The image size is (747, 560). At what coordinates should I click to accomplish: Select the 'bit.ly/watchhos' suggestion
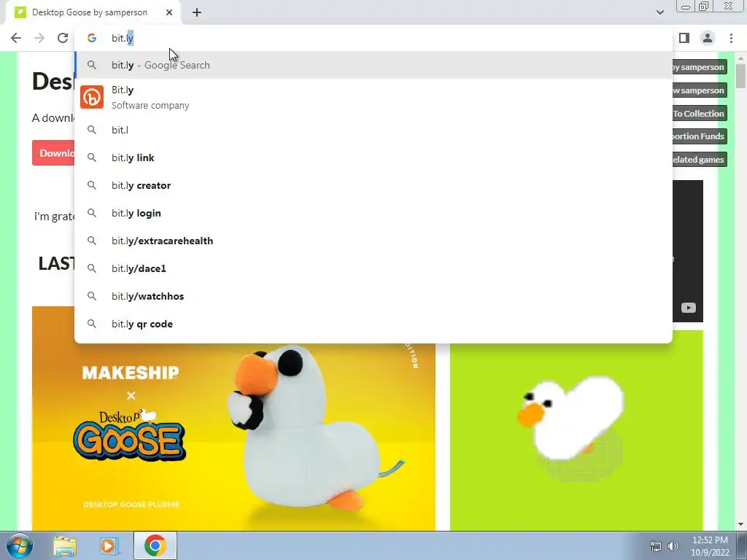pyautogui.click(x=373, y=296)
